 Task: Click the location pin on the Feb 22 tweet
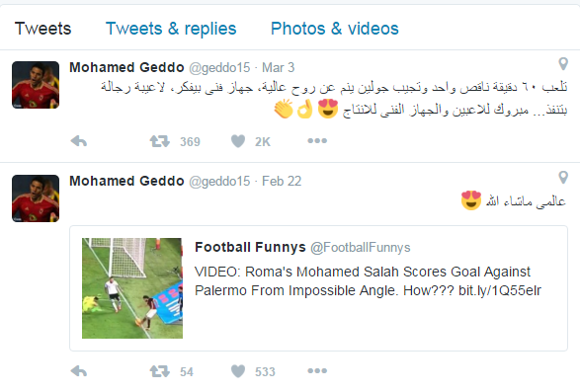(x=563, y=177)
